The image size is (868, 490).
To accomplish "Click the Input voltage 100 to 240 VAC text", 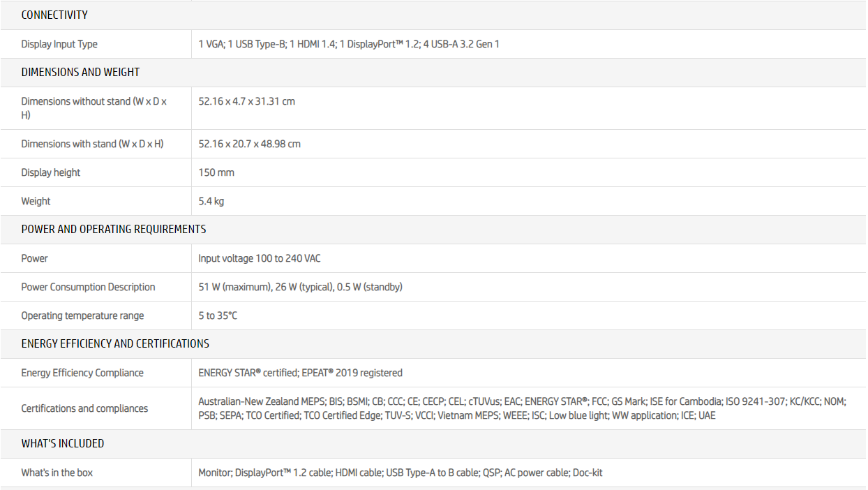I will (260, 258).
